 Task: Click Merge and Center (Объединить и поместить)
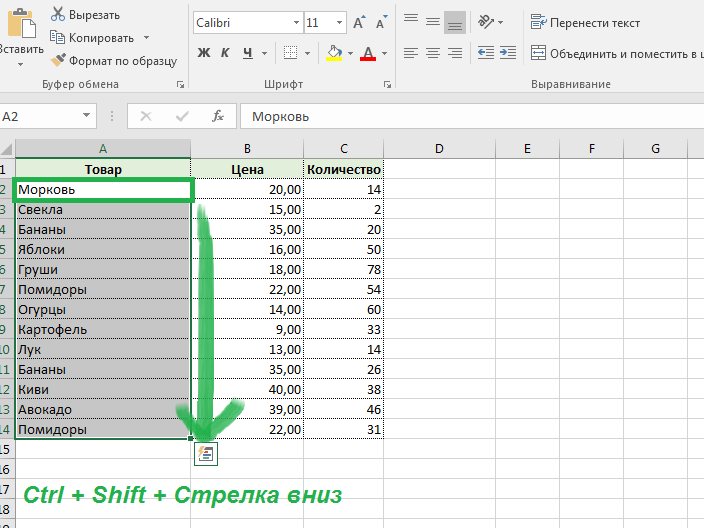[x=617, y=53]
